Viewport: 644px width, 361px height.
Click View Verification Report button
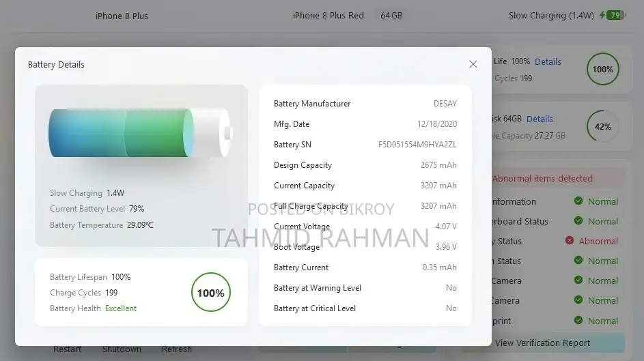coord(542,343)
